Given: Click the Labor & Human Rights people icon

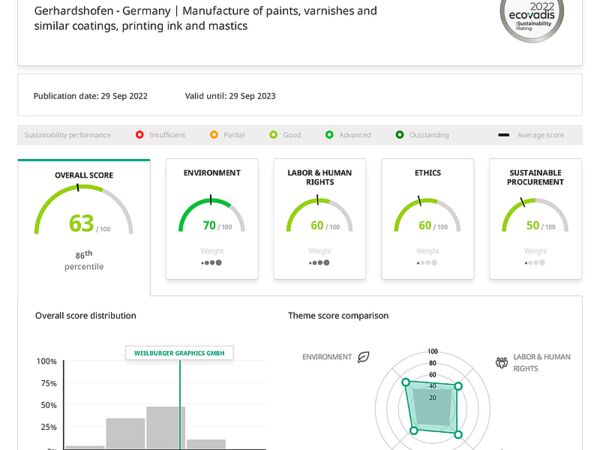Looking at the screenshot, I should point(502,362).
